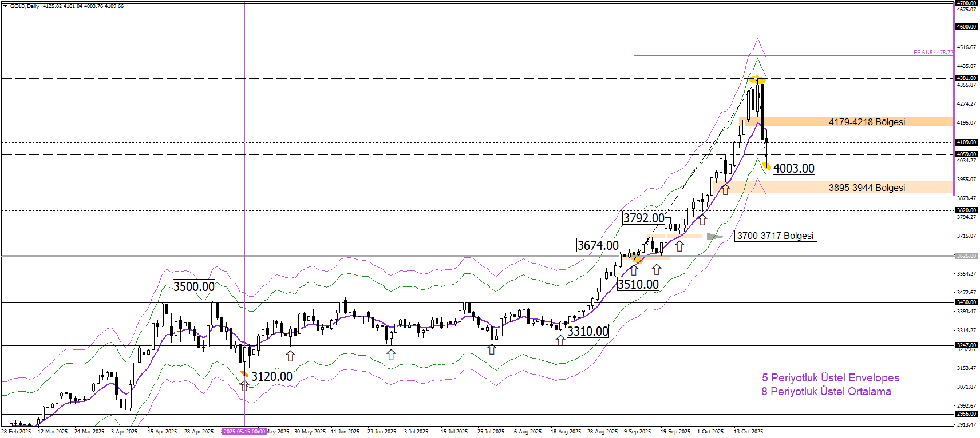The width and height of the screenshot is (980, 438).
Task: Click the 3510.00 price label
Action: [x=638, y=284]
